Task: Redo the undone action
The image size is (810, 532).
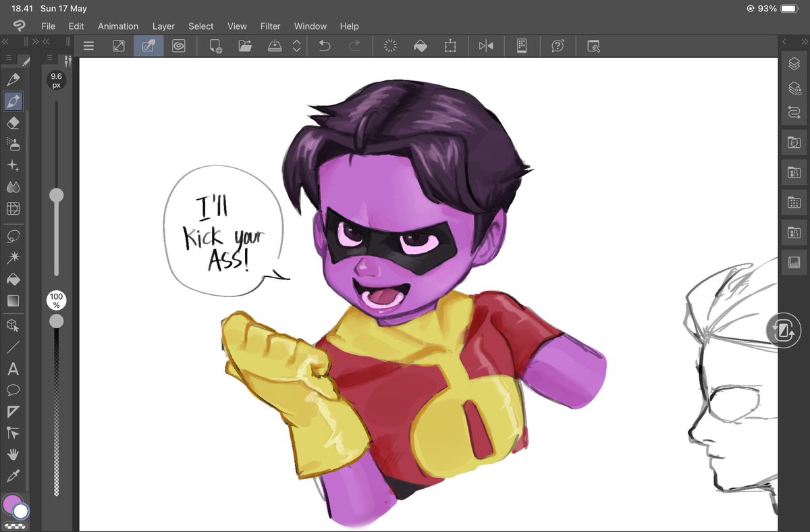Action: click(354, 46)
